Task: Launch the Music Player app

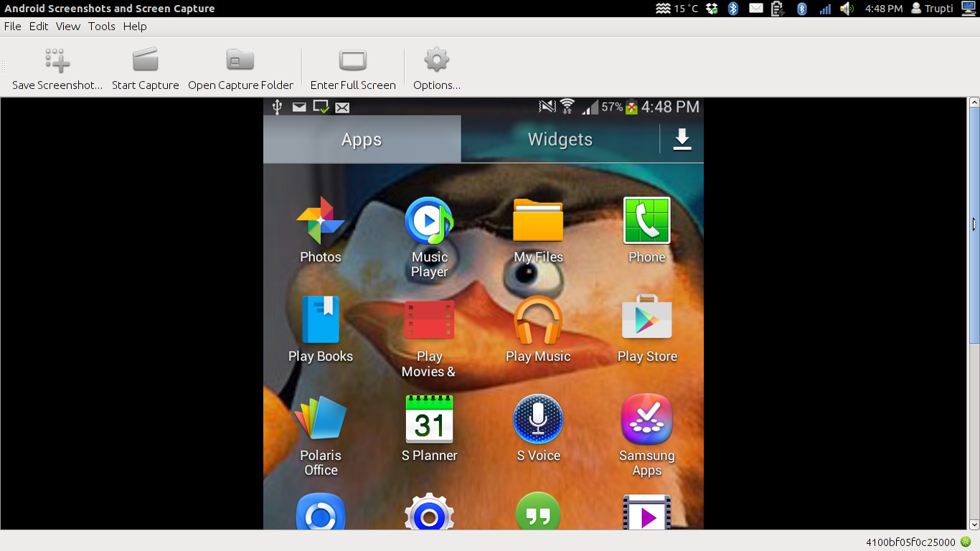Action: [428, 221]
